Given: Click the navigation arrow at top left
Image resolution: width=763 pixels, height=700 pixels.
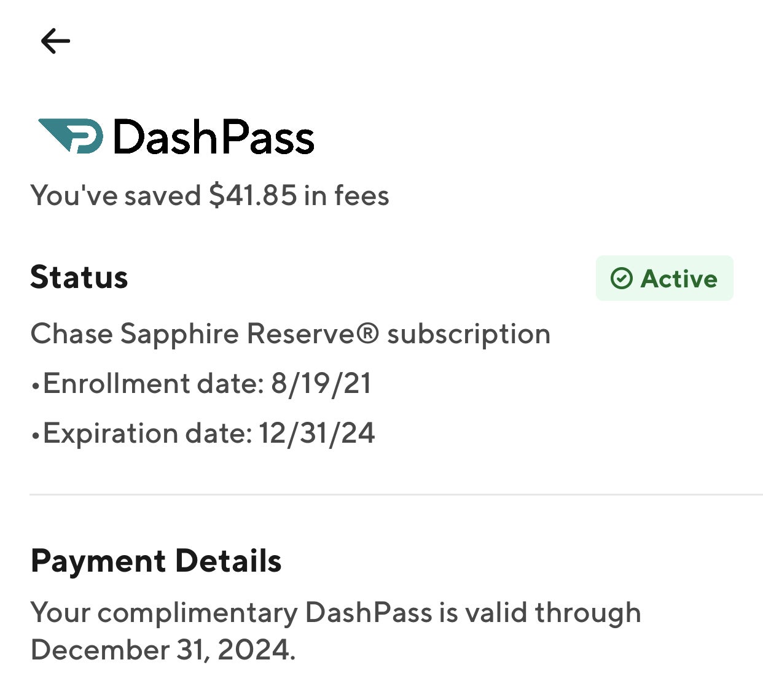Looking at the screenshot, I should [55, 41].
